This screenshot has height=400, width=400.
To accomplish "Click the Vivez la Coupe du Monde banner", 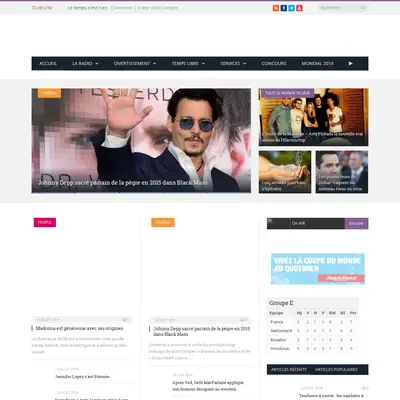I will pos(318,269).
